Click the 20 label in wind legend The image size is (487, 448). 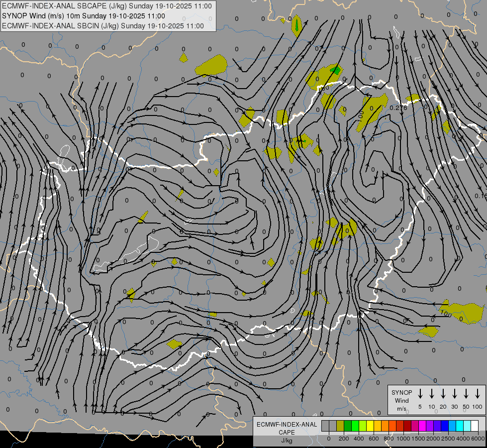pos(443,407)
